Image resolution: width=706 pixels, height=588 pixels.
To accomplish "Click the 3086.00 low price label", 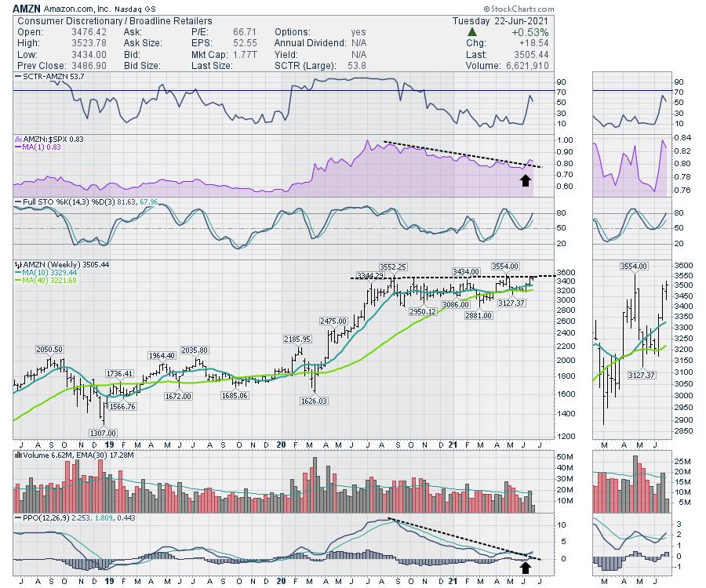I will (456, 304).
